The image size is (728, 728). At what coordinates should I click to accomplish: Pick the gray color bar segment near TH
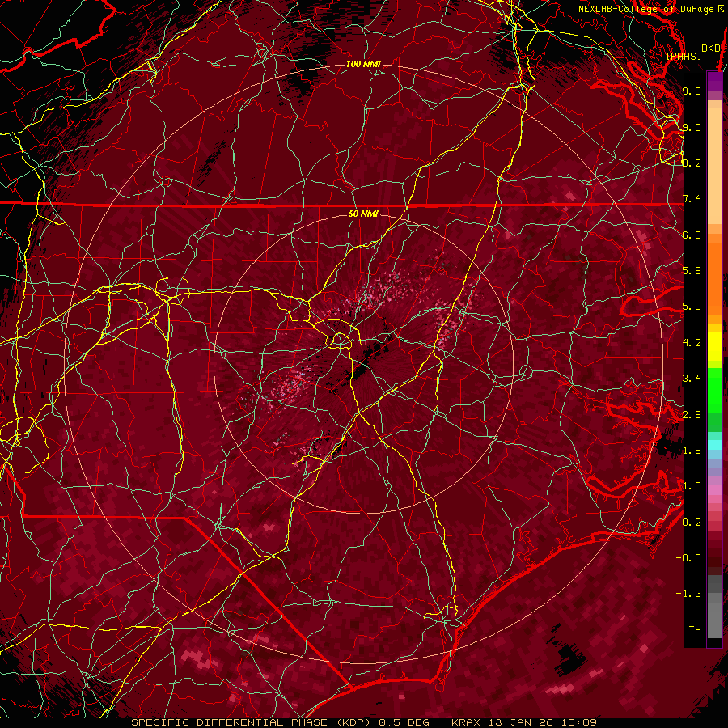[x=714, y=620]
